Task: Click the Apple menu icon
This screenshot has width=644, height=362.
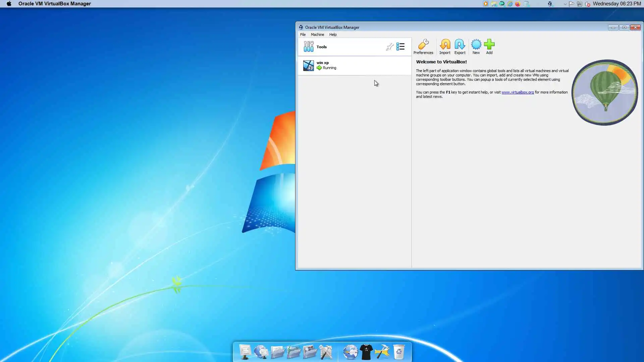Action: (x=9, y=4)
